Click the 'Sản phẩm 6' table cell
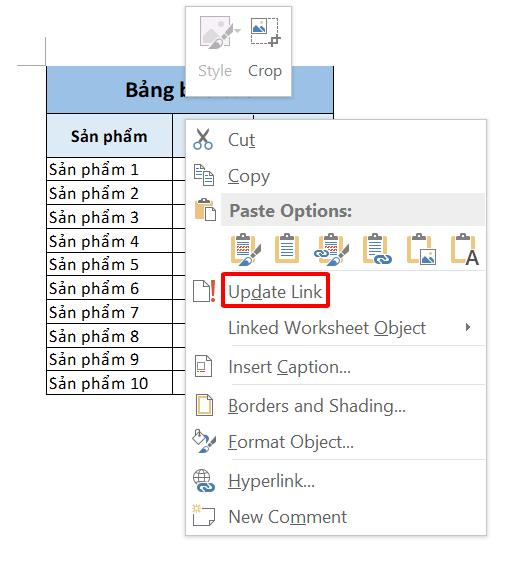Image resolution: width=519 pixels, height=571 pixels. [x=109, y=288]
